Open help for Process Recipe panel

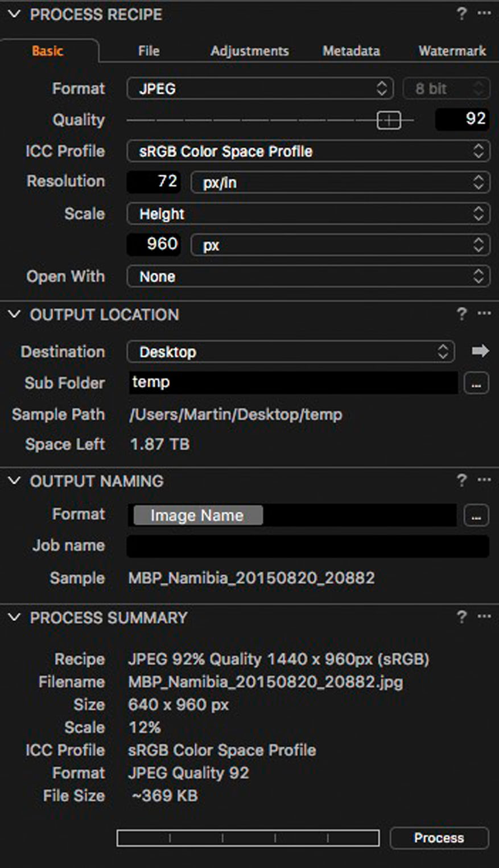coord(461,14)
